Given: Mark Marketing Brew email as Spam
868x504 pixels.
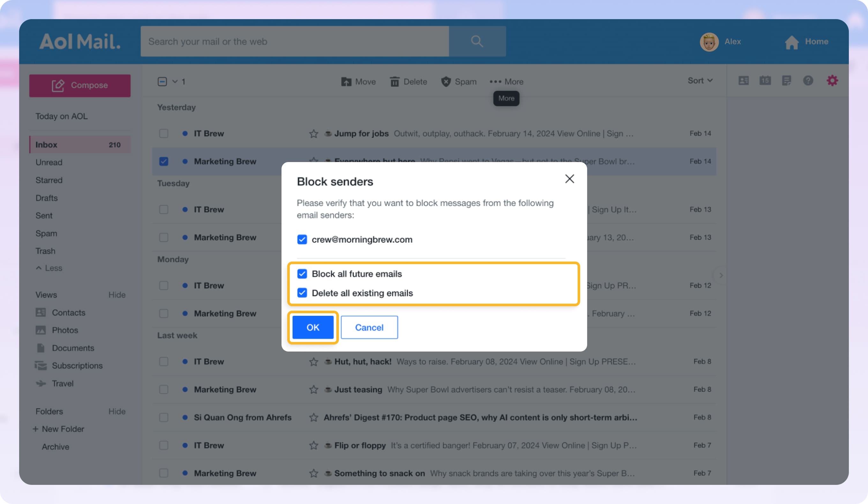Looking at the screenshot, I should 459,82.
